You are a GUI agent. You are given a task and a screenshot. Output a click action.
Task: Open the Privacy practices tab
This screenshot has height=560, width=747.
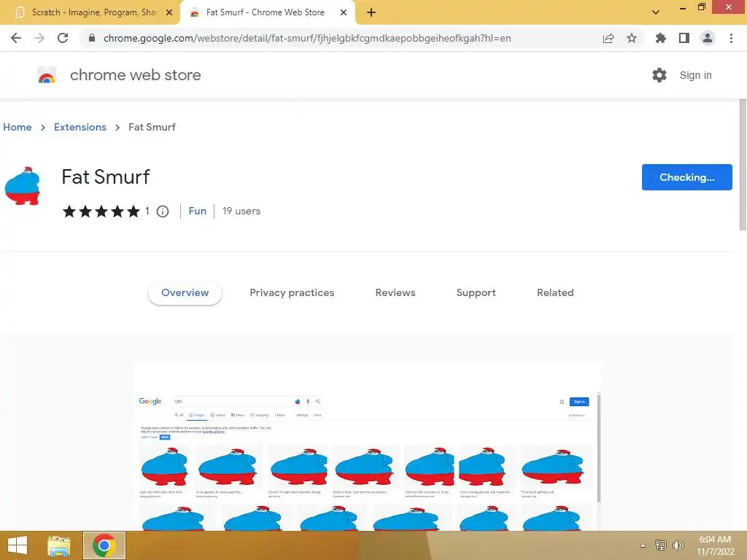point(292,293)
